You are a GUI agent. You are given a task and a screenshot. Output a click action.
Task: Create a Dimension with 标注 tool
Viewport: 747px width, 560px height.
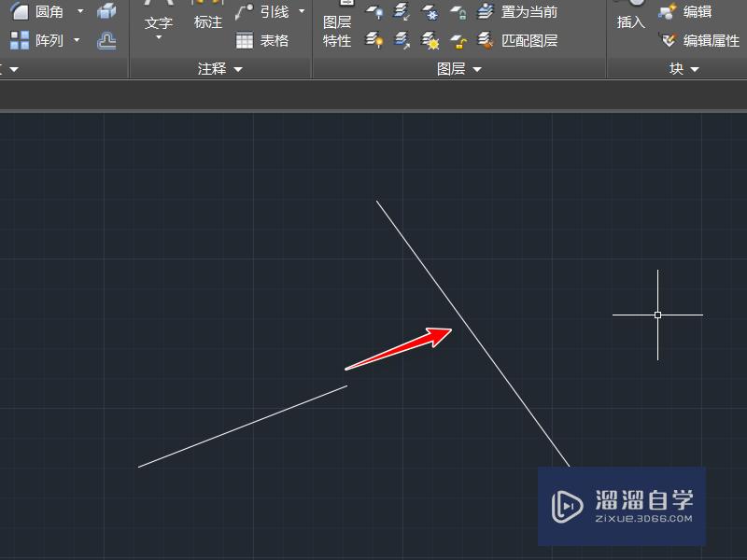coord(207,21)
